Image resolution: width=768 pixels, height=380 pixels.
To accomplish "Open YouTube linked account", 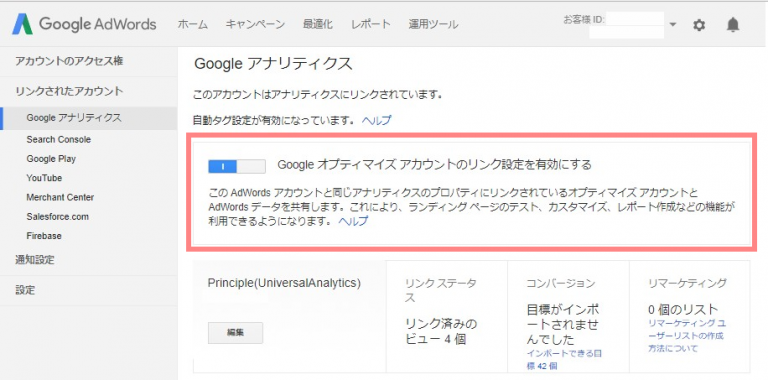I will pyautogui.click(x=44, y=178).
